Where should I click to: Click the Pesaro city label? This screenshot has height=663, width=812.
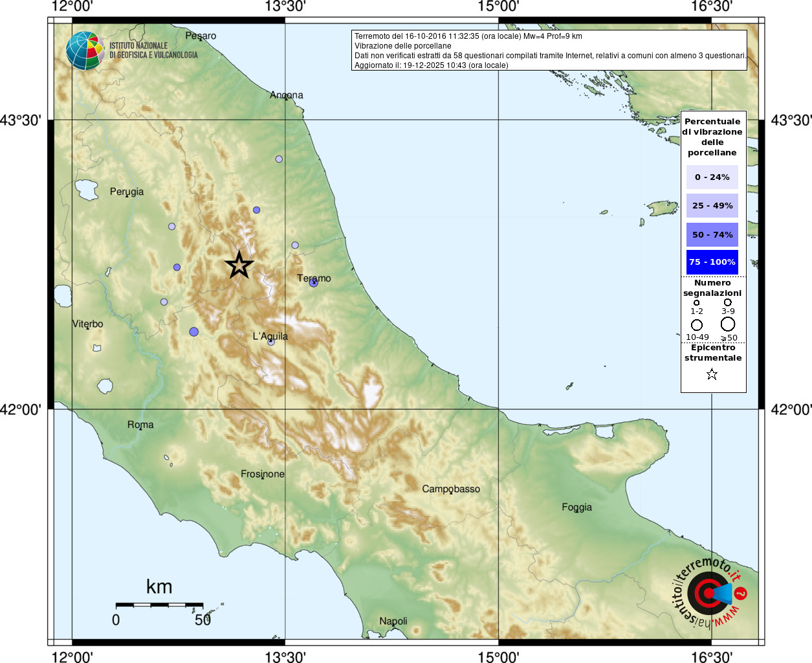point(201,36)
